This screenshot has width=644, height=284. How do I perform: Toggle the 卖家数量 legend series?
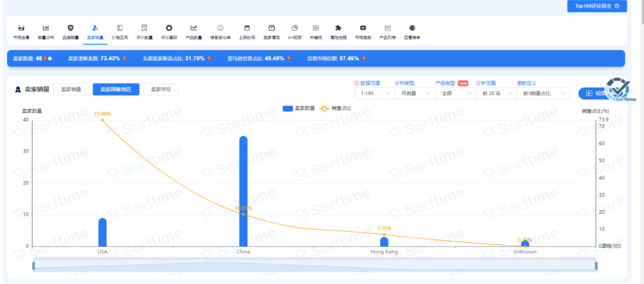[298, 108]
